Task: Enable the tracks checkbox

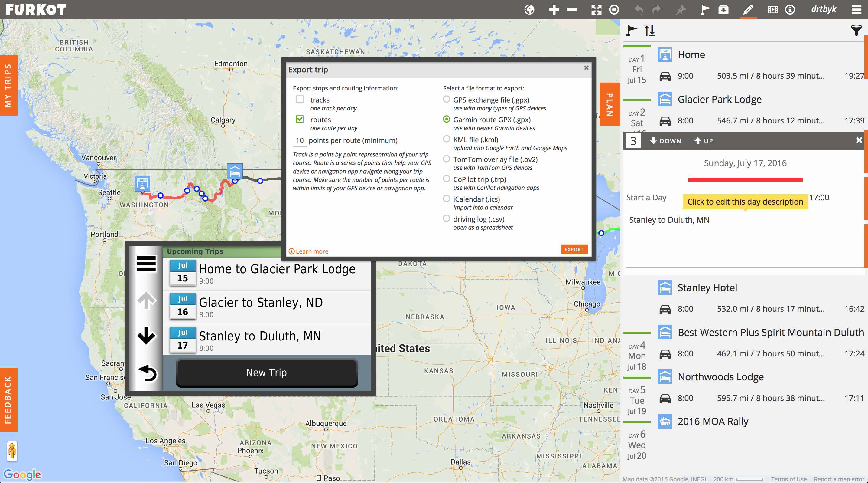Action: 300,99
